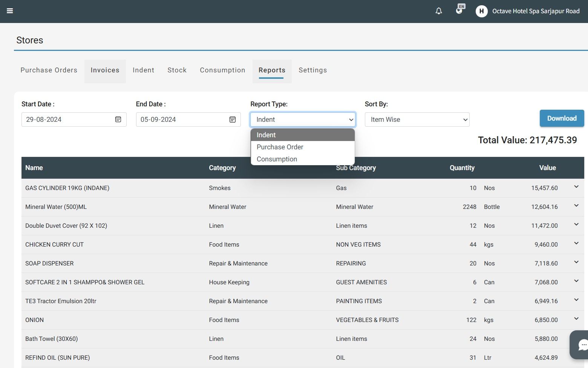Open the hamburger navigation menu
588x368 pixels.
point(10,11)
